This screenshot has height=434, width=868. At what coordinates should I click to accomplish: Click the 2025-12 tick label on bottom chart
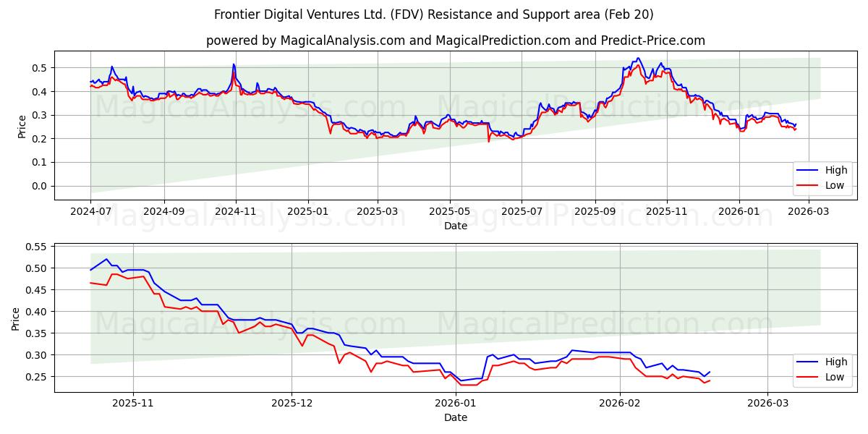point(293,403)
